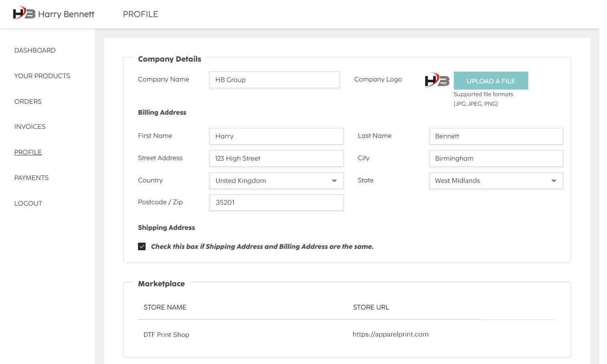Image resolution: width=607 pixels, height=364 pixels.
Task: Navigate to Your Products
Action: (x=42, y=76)
